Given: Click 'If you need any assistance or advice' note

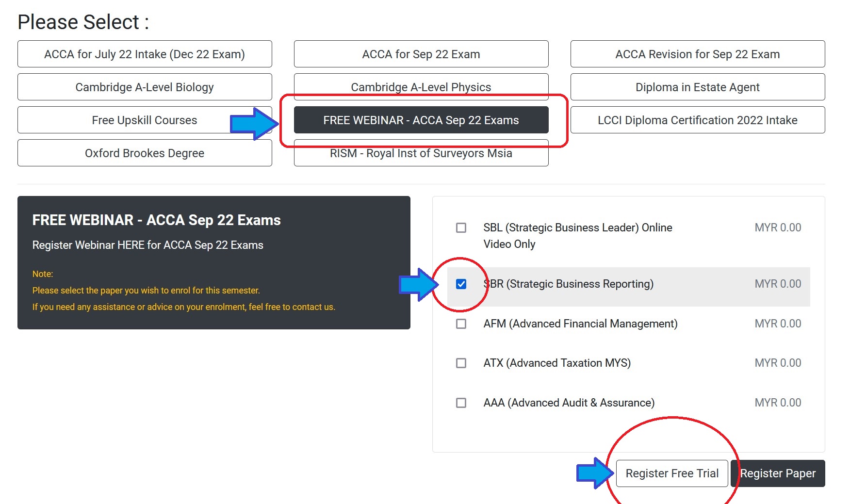Looking at the screenshot, I should coord(183,307).
